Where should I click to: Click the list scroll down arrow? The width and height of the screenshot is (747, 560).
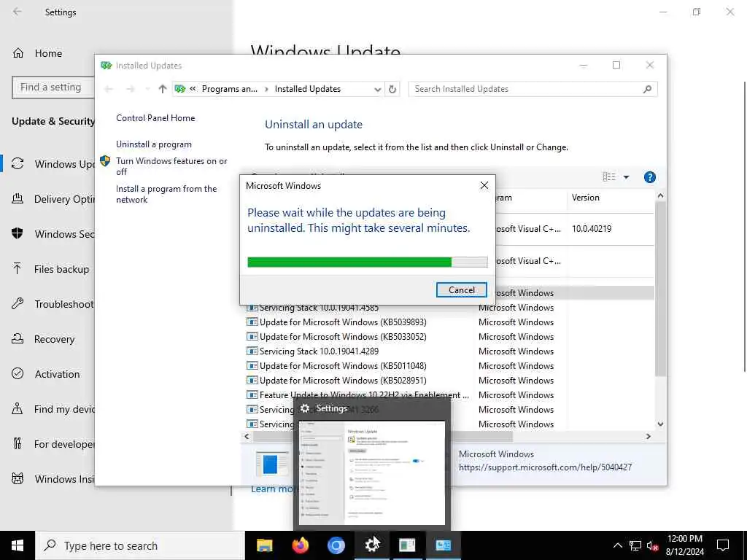coord(660,424)
